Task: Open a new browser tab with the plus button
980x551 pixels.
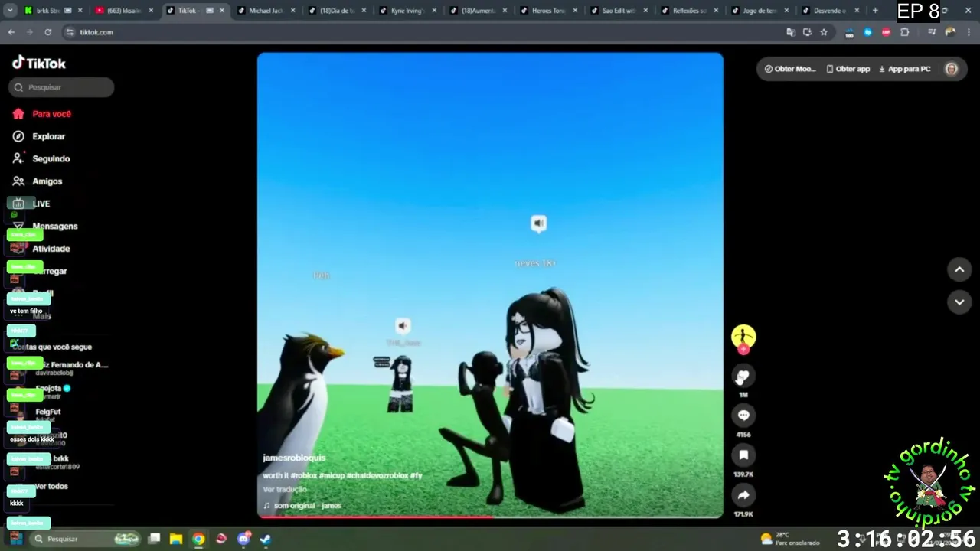Action: coord(875,11)
